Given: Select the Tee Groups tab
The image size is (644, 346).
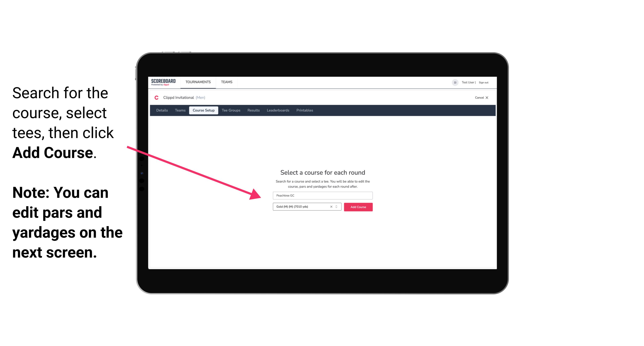Looking at the screenshot, I should coord(230,110).
